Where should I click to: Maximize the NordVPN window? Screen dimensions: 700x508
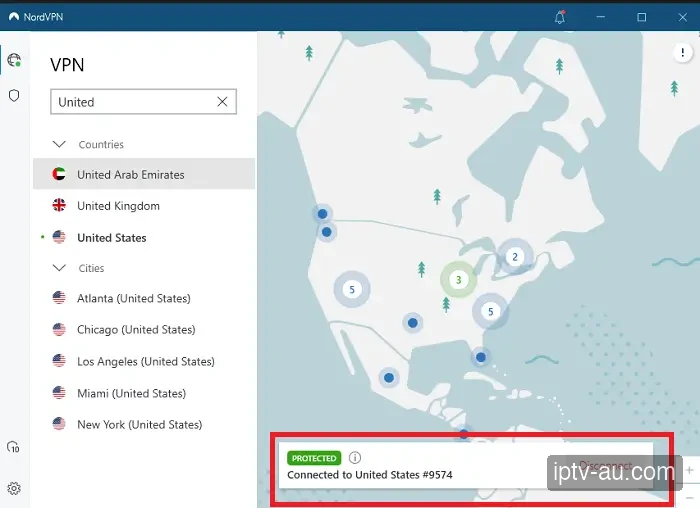pyautogui.click(x=642, y=17)
